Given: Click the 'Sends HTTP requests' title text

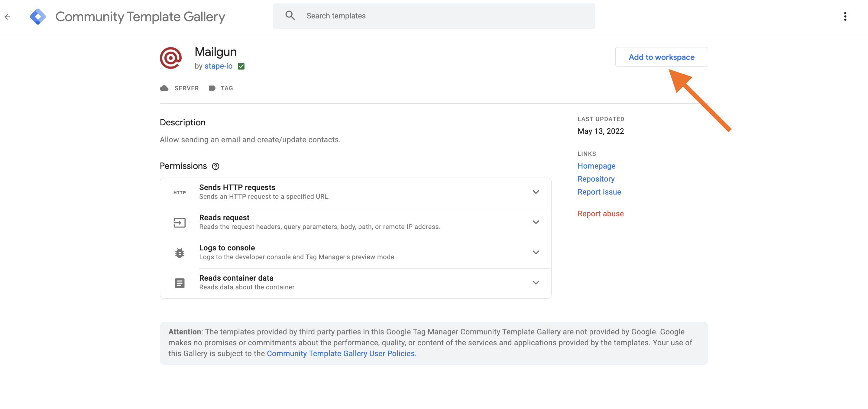Looking at the screenshot, I should tap(237, 187).
